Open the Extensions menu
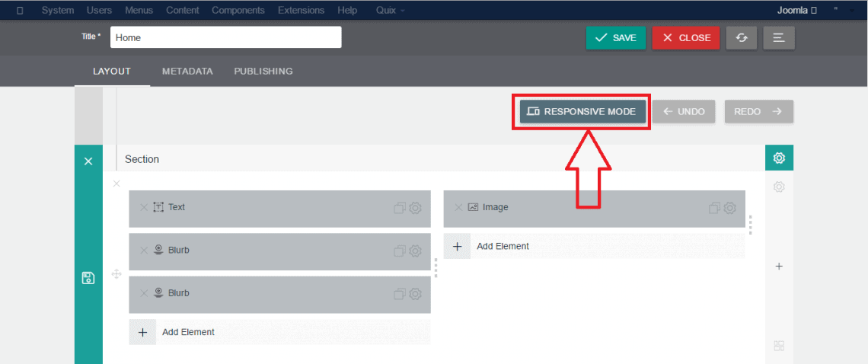 [x=301, y=11]
